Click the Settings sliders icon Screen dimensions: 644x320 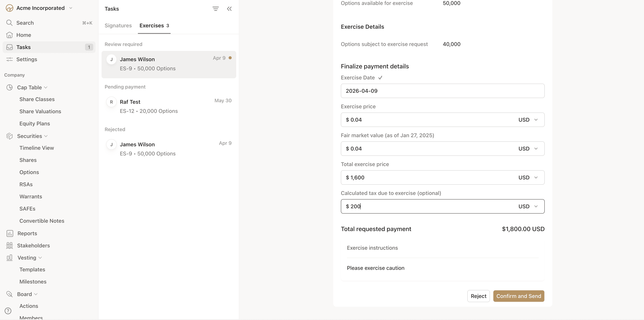pyautogui.click(x=9, y=59)
